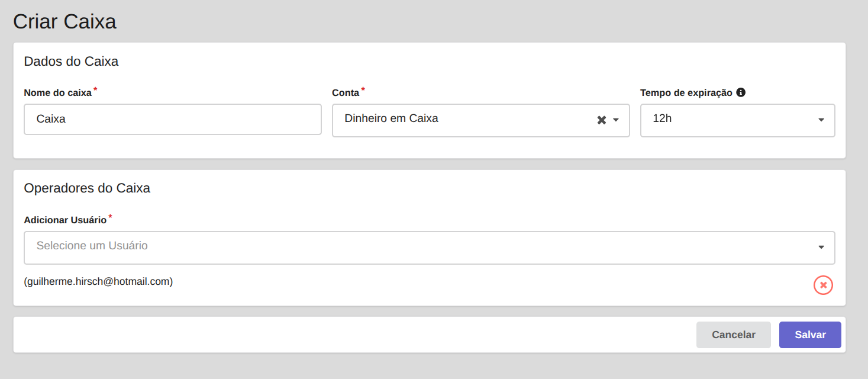Click the 12h expiration value
The width and height of the screenshot is (868, 379).
click(x=662, y=118)
